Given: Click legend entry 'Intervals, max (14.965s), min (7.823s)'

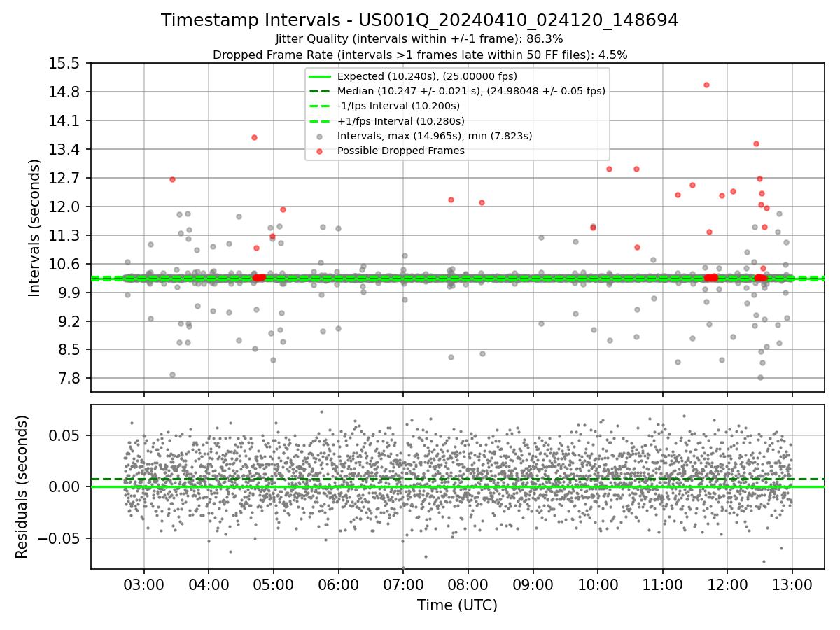Looking at the screenshot, I should click(x=435, y=136).
